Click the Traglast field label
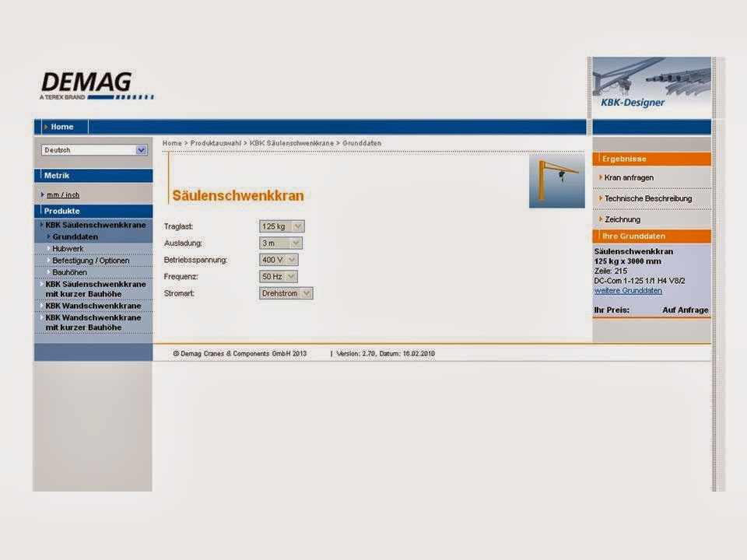The image size is (747, 560). [x=178, y=226]
